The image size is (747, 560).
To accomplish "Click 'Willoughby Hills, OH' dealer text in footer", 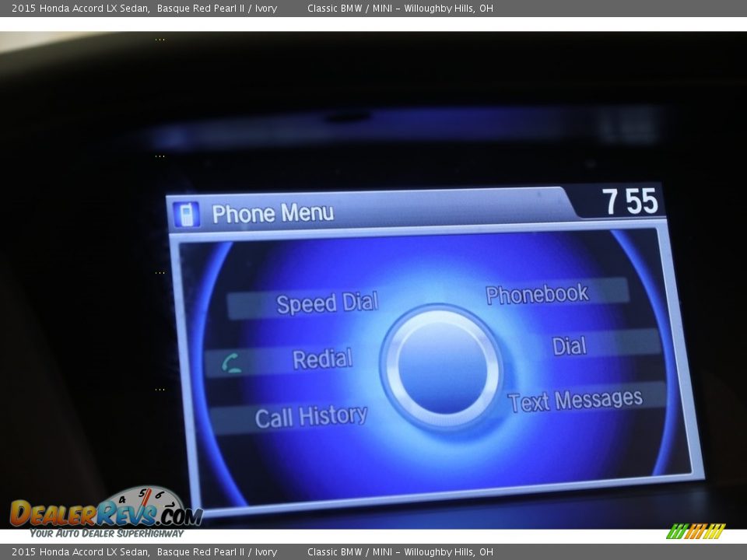I will tap(448, 552).
